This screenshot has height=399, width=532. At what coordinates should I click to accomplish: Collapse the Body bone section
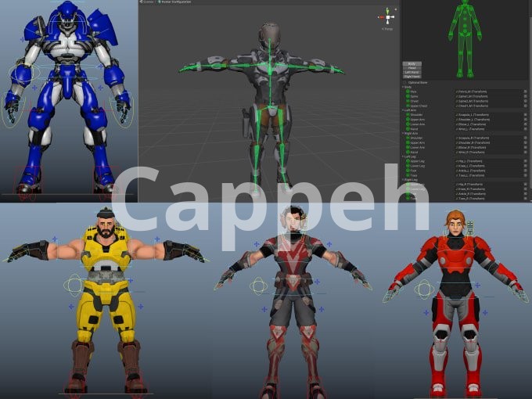tap(404, 87)
